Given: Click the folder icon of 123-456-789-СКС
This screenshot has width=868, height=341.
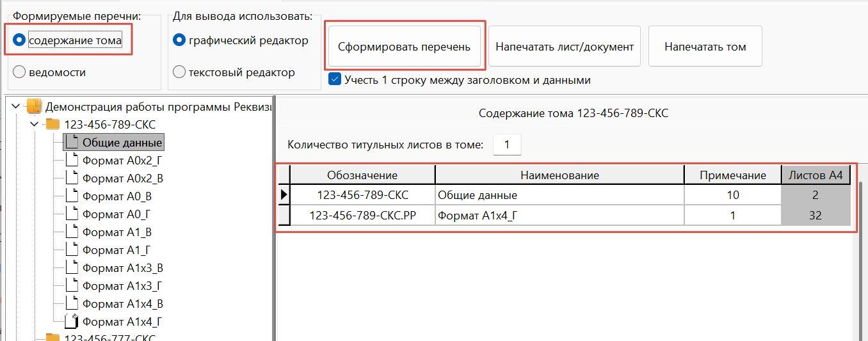Looking at the screenshot, I should click(52, 124).
